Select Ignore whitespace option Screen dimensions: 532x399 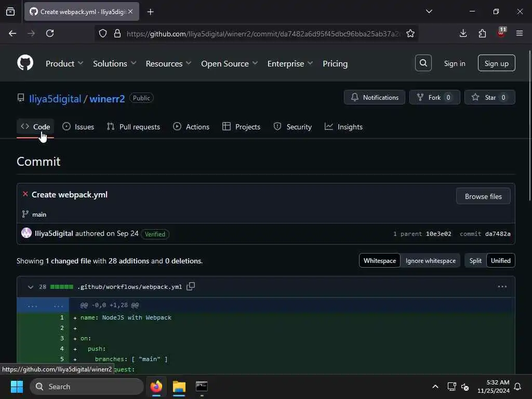[x=431, y=261]
